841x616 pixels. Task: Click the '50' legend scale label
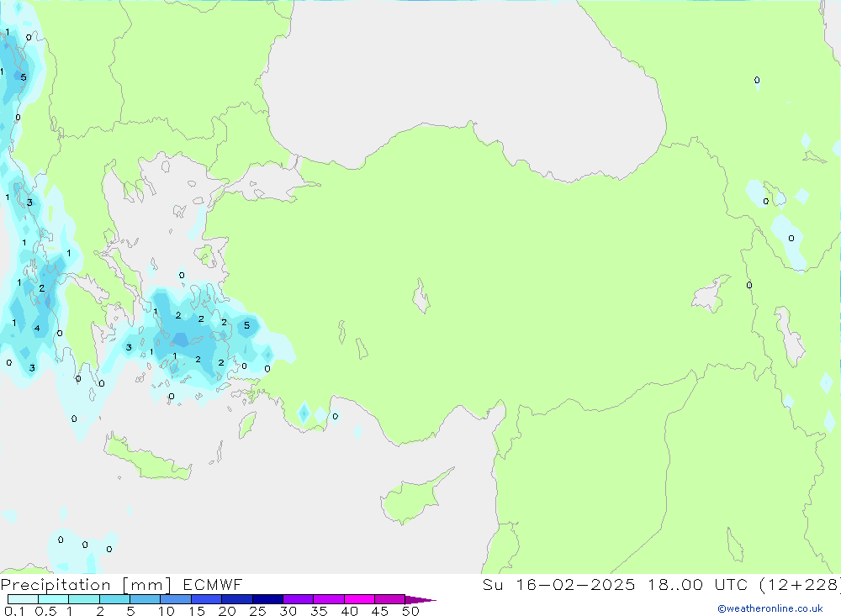coord(410,611)
